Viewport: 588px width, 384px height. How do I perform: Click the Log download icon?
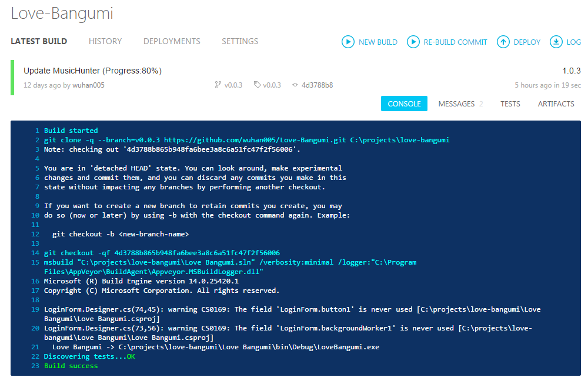coord(556,42)
